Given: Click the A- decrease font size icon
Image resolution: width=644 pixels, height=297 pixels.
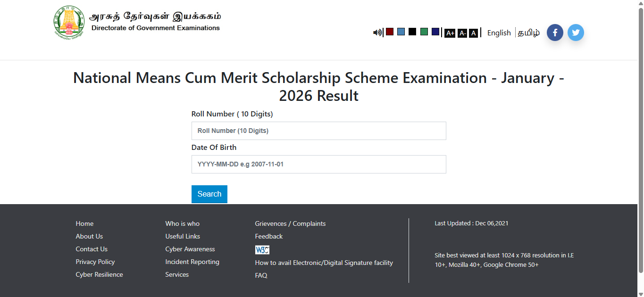Looking at the screenshot, I should point(462,33).
